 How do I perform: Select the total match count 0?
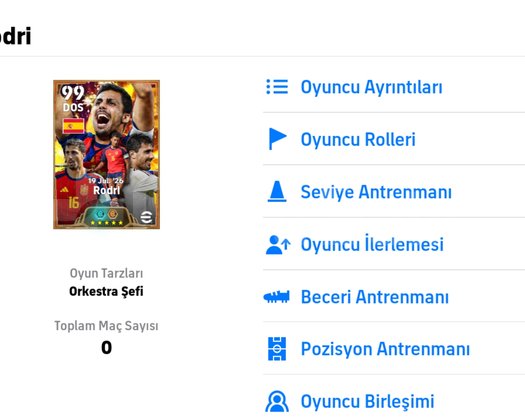click(106, 347)
